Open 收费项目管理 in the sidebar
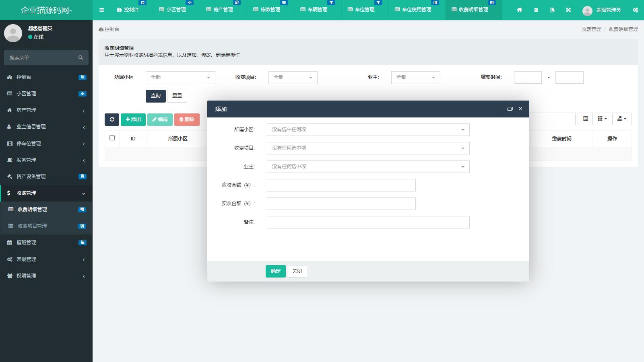Viewport: 644px width, 362px height. coord(32,226)
